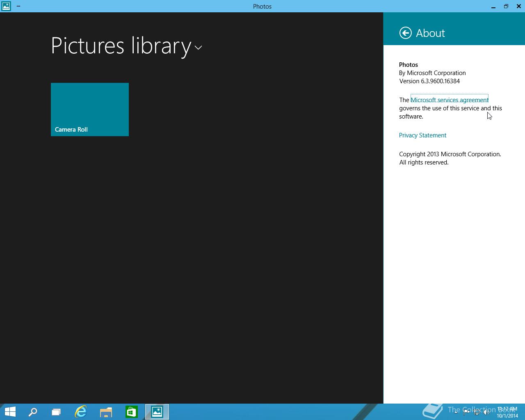Screen dimensions: 525x420
Task: Open Search from the taskbar
Action: [x=32, y=412]
